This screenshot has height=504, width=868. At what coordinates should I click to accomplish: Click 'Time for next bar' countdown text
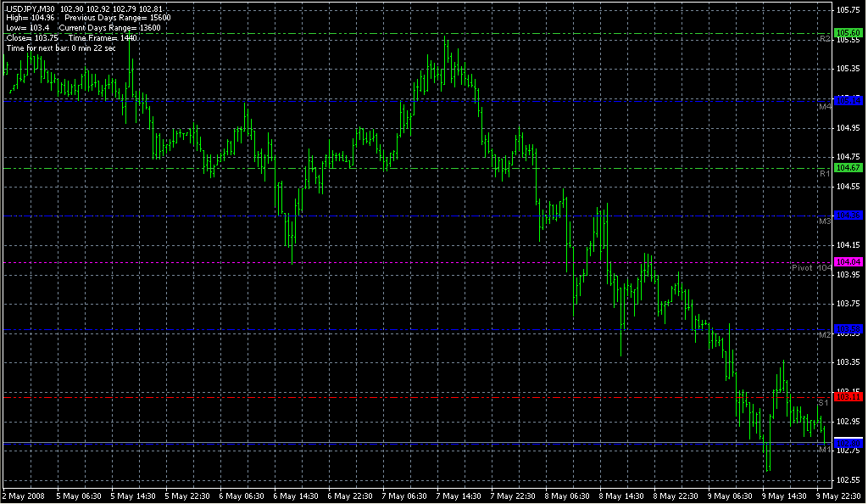coord(61,48)
